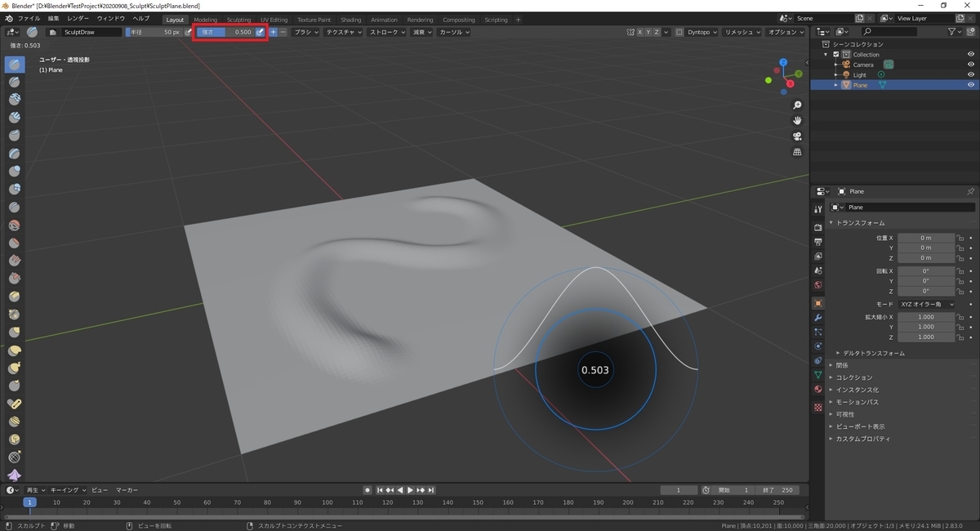Viewport: 980px width, 531px height.
Task: Open the XYZ オイラー角 rotation mode dropdown
Action: click(927, 304)
